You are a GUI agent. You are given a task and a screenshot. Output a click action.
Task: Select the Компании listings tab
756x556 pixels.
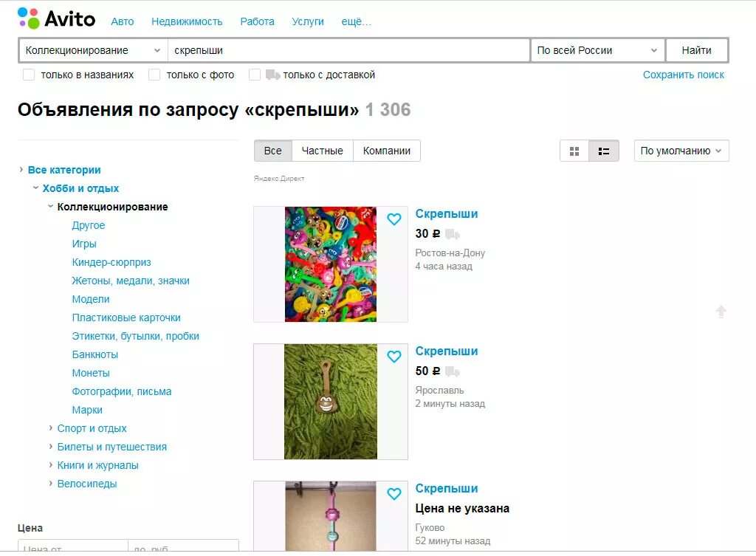click(387, 151)
